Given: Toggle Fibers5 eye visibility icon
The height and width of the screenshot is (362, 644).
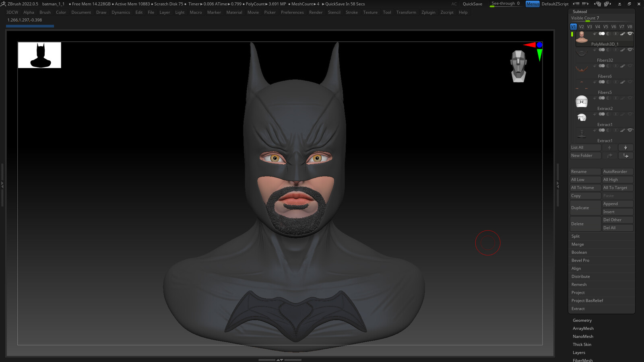Looking at the screenshot, I should [x=630, y=82].
